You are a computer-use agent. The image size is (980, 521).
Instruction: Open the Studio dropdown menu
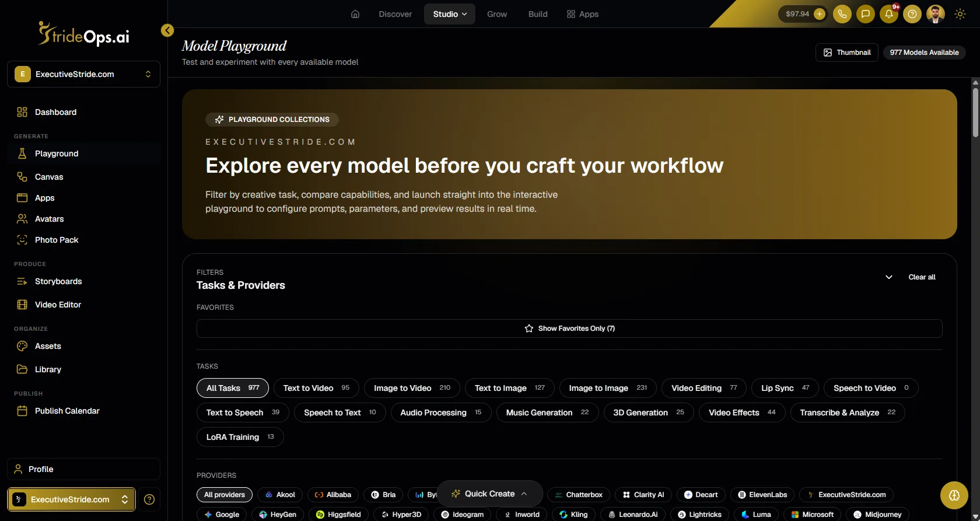pos(450,14)
